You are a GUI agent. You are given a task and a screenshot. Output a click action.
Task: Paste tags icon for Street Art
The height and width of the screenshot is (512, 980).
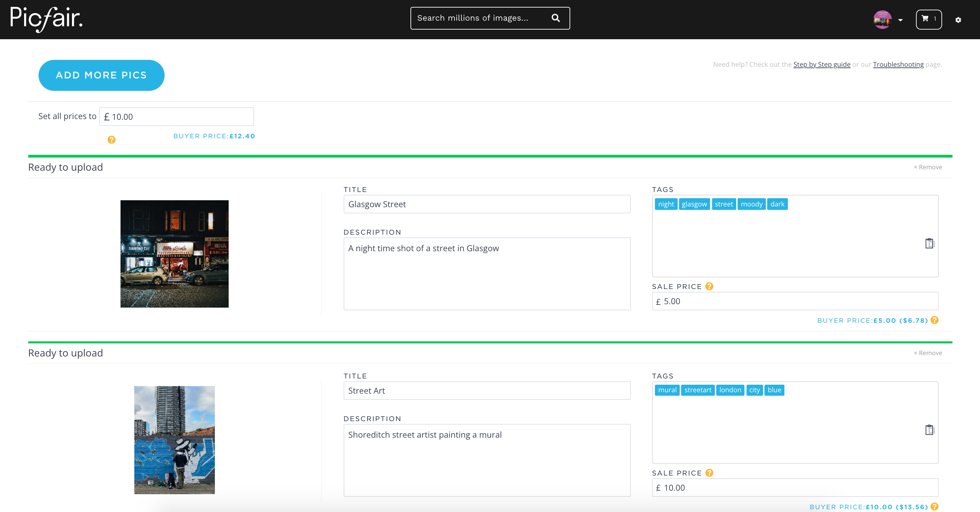(x=929, y=429)
